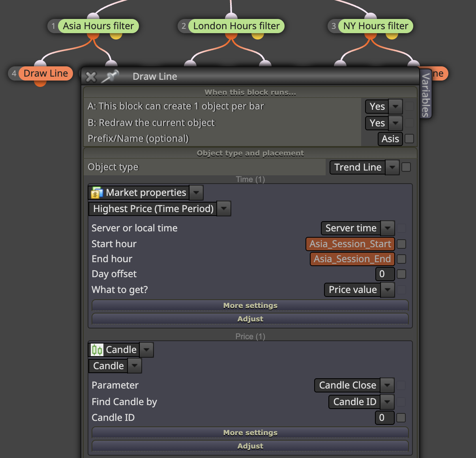Image resolution: width=476 pixels, height=458 pixels.
Task: Open the Object type Trend Line dropdown
Action: tap(392, 167)
